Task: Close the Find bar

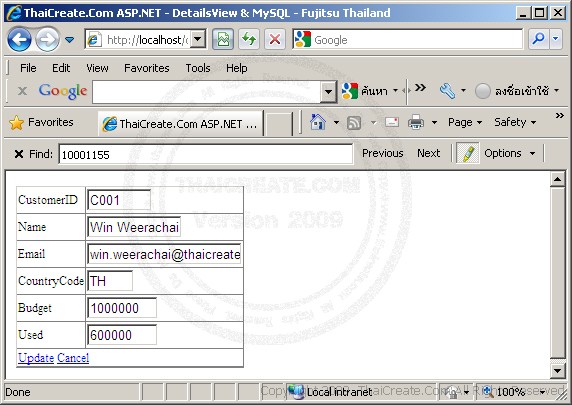Action: [19, 154]
